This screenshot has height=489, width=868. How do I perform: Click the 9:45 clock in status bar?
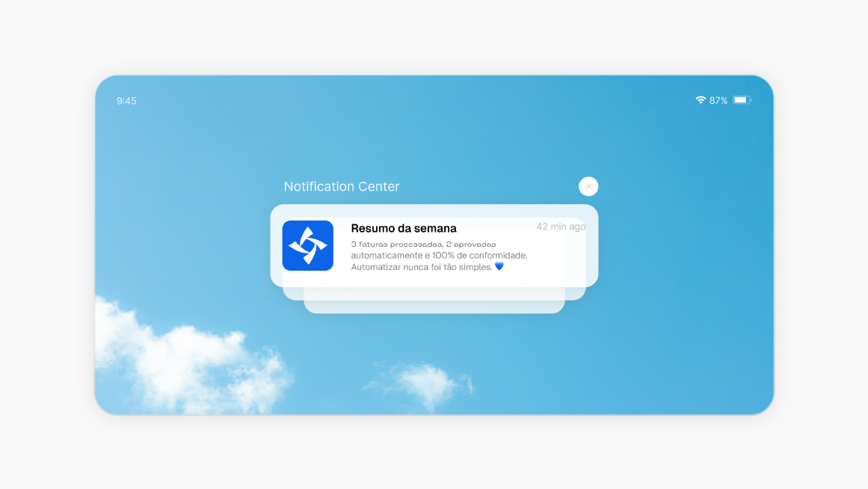pos(126,101)
